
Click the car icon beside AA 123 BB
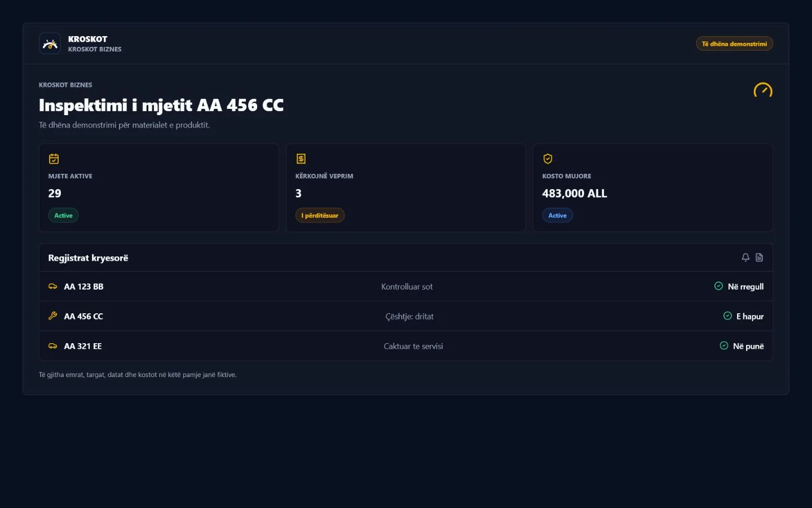53,286
